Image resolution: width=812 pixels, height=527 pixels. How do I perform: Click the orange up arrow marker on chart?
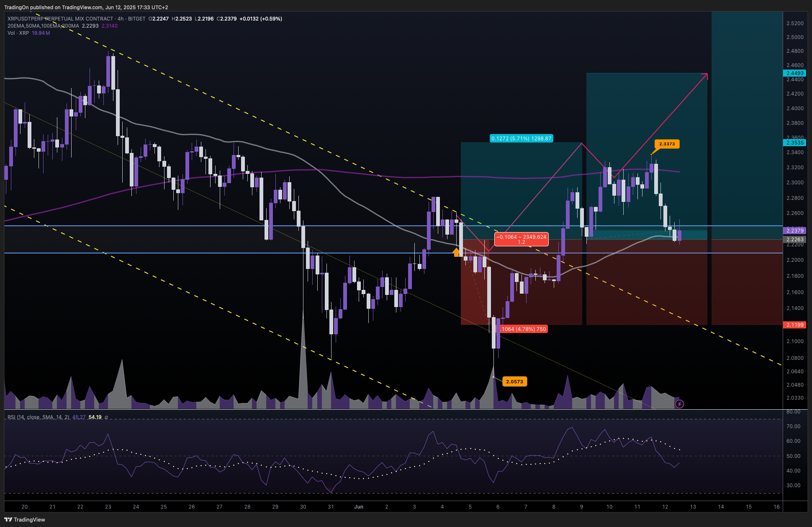(x=456, y=252)
